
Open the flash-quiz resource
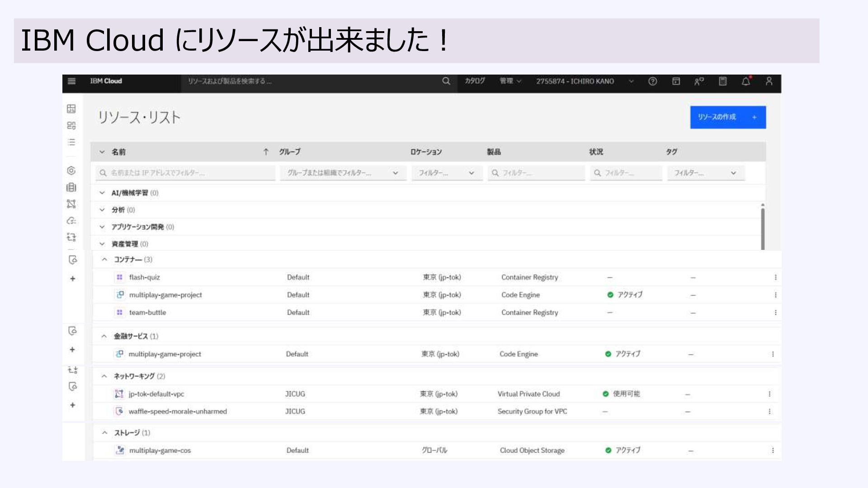(144, 277)
